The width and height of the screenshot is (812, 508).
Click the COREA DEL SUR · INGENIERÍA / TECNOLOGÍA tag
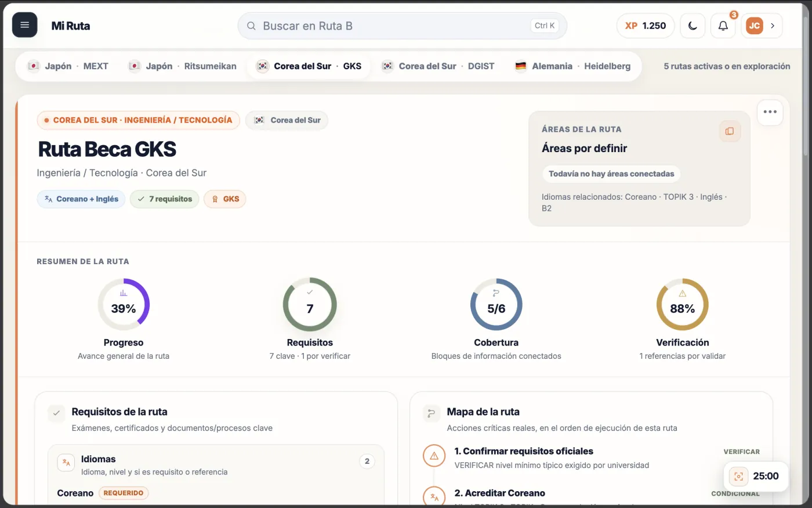139,120
